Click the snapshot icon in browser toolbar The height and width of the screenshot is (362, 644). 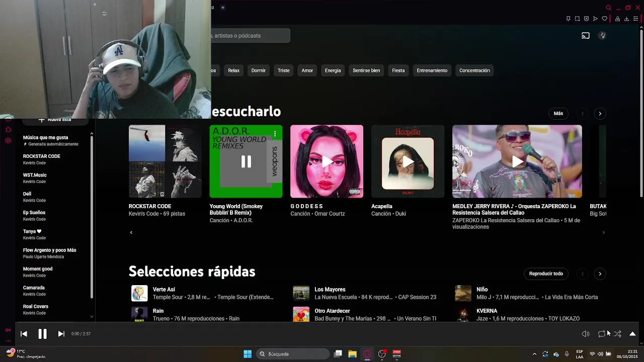[x=577, y=19]
